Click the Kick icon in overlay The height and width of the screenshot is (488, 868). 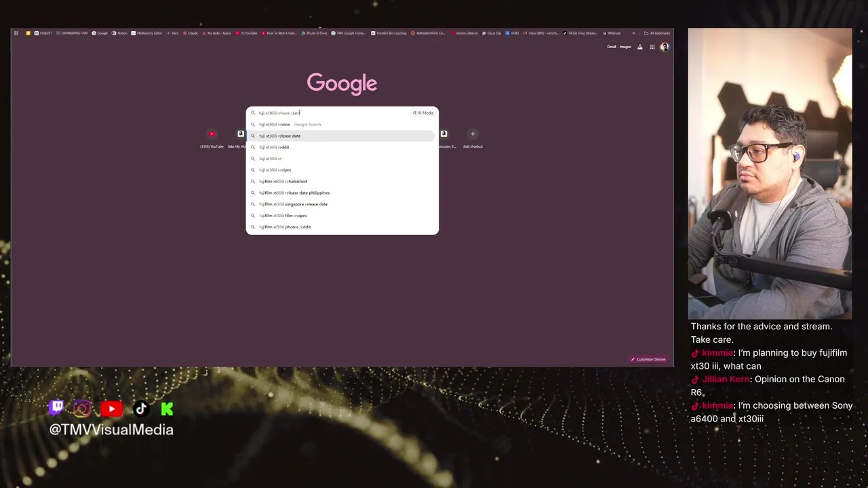click(167, 409)
